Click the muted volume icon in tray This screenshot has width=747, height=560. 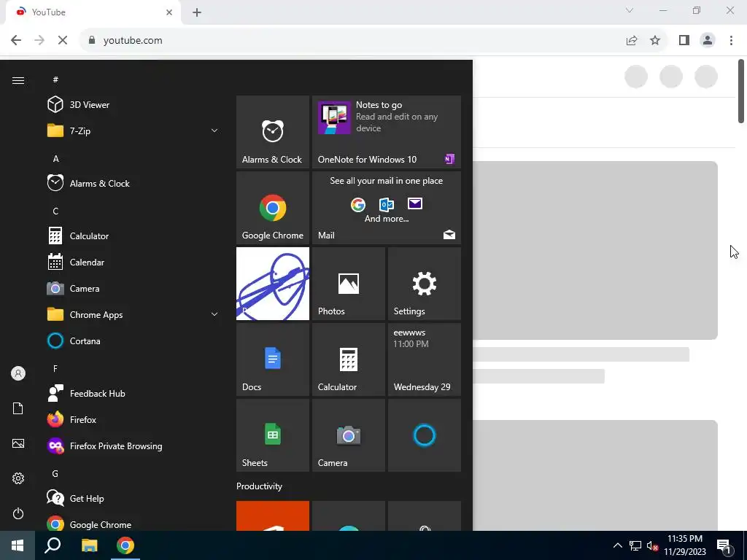[x=652, y=545]
